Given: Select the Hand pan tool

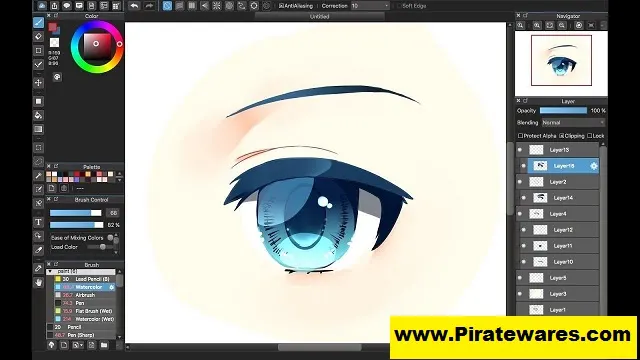Looking at the screenshot, I should [38, 282].
